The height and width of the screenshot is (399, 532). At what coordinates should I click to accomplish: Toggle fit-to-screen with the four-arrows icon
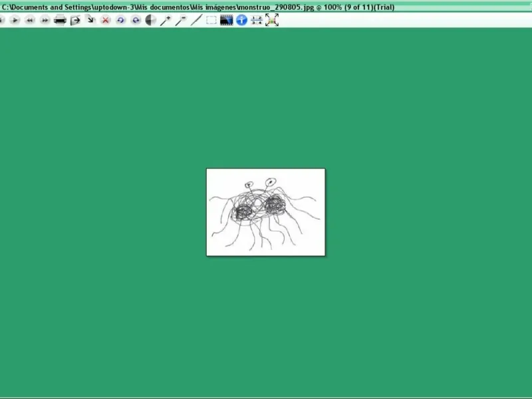click(x=272, y=20)
